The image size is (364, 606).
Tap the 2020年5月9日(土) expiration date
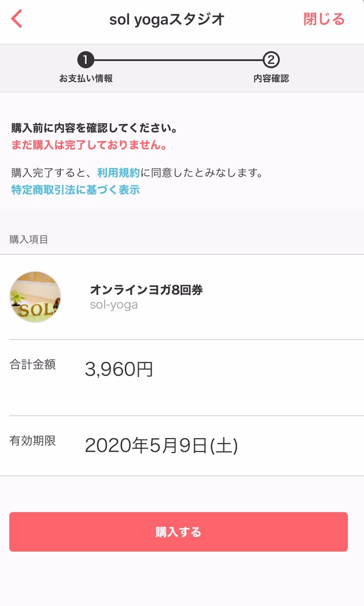click(161, 446)
